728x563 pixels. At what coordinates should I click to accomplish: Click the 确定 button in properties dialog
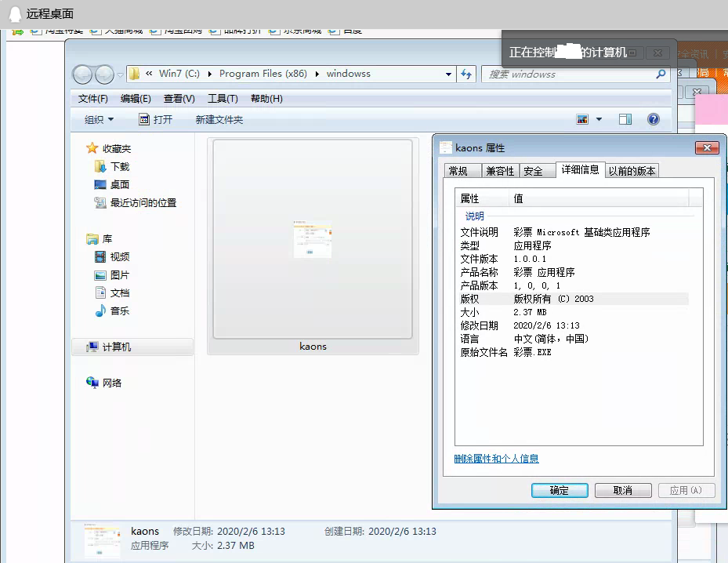[x=560, y=490]
